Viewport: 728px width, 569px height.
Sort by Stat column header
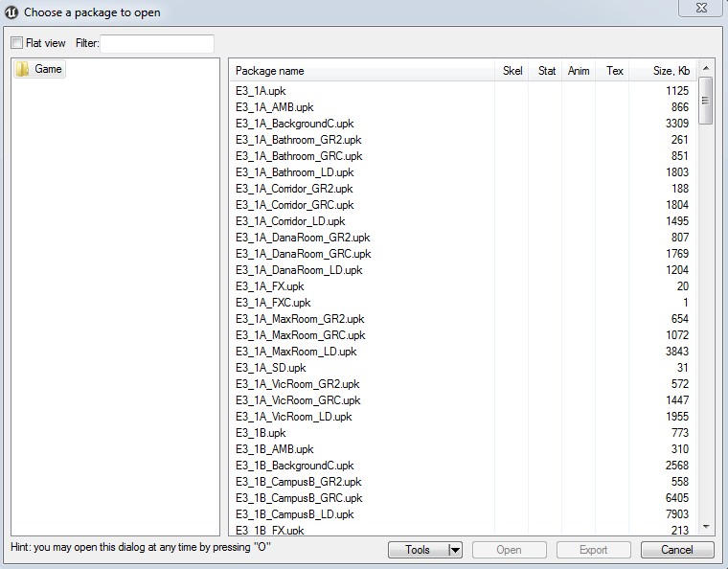click(546, 71)
